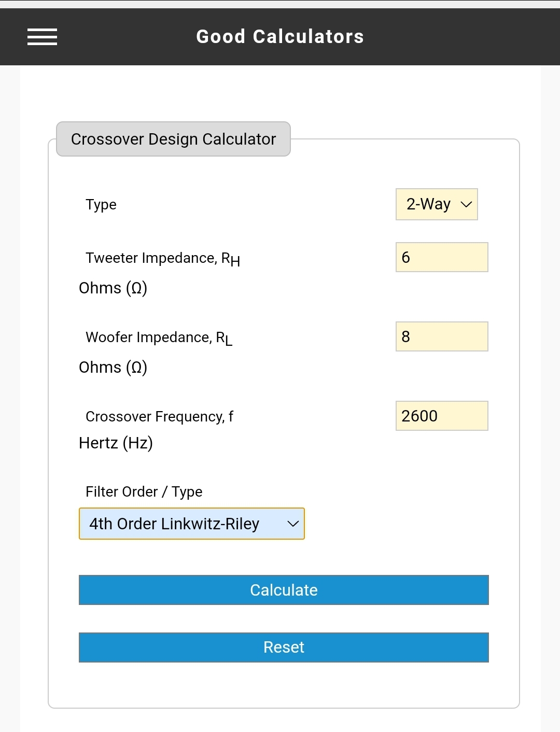Image resolution: width=560 pixels, height=732 pixels.
Task: Select the Crossover Design Calculator heading tab
Action: point(173,139)
